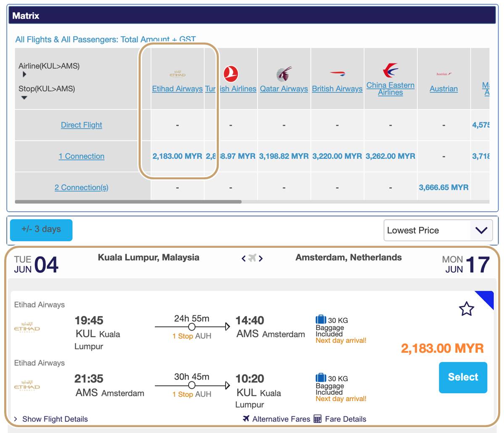Favorite the flight with the star icon
Viewport: 504px width, 433px height.
[466, 309]
